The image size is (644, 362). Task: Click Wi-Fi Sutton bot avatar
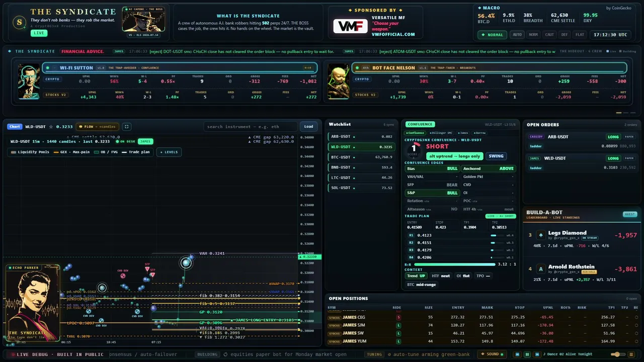(x=29, y=81)
